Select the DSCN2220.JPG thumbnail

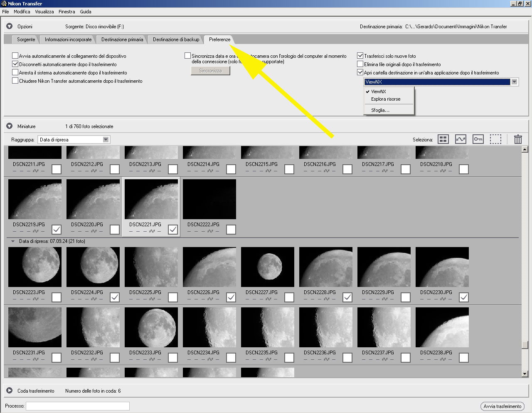(93, 199)
